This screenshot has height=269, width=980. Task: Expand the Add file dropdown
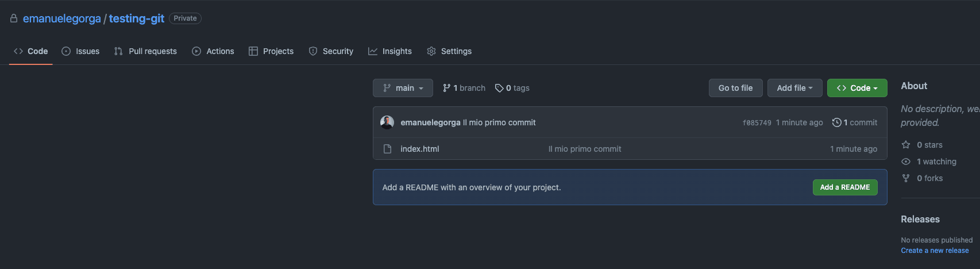[794, 88]
